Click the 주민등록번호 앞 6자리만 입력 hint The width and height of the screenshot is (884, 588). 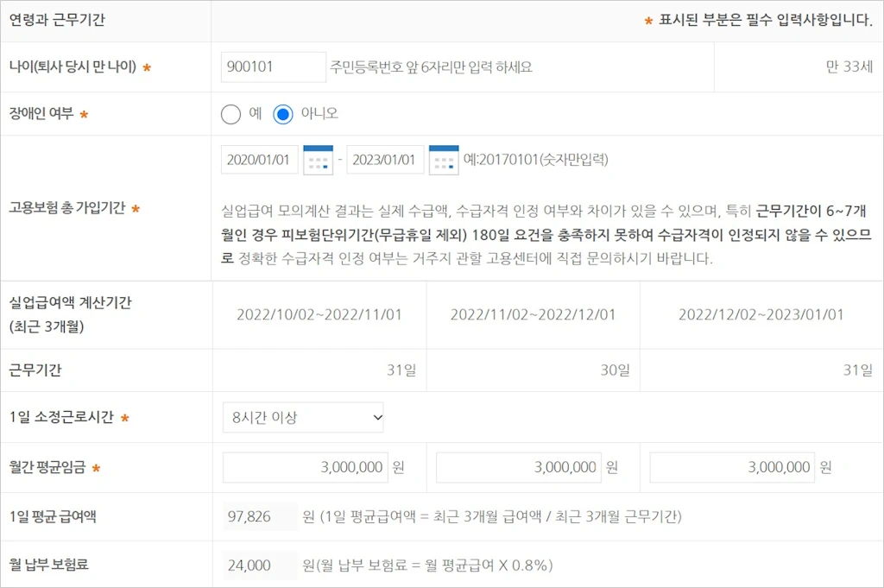(x=432, y=67)
